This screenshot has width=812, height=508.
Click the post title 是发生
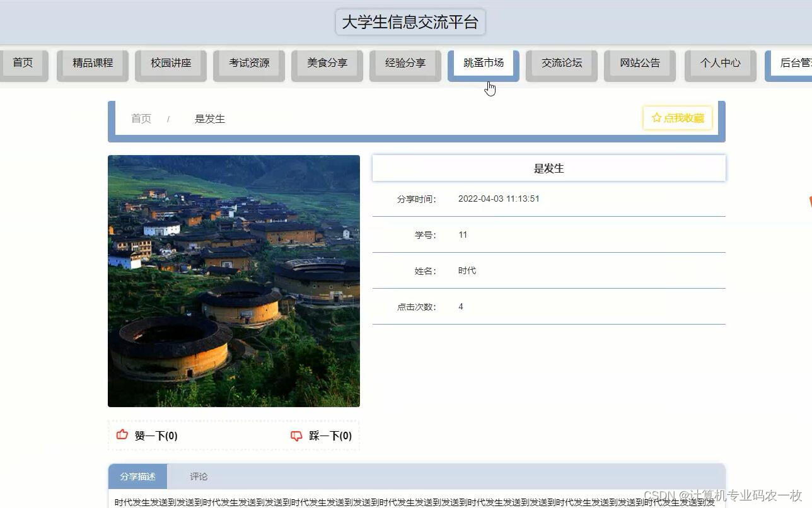[548, 168]
